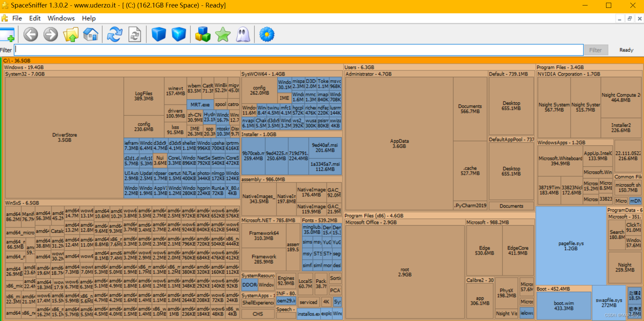Click the SpaceSniffer icon beside File menu

click(4, 18)
